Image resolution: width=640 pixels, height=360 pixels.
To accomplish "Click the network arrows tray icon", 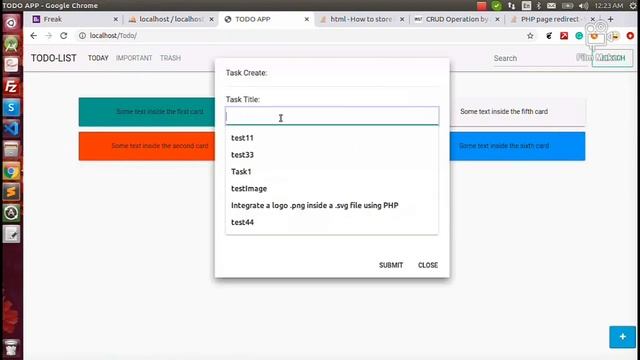I will click(x=511, y=6).
